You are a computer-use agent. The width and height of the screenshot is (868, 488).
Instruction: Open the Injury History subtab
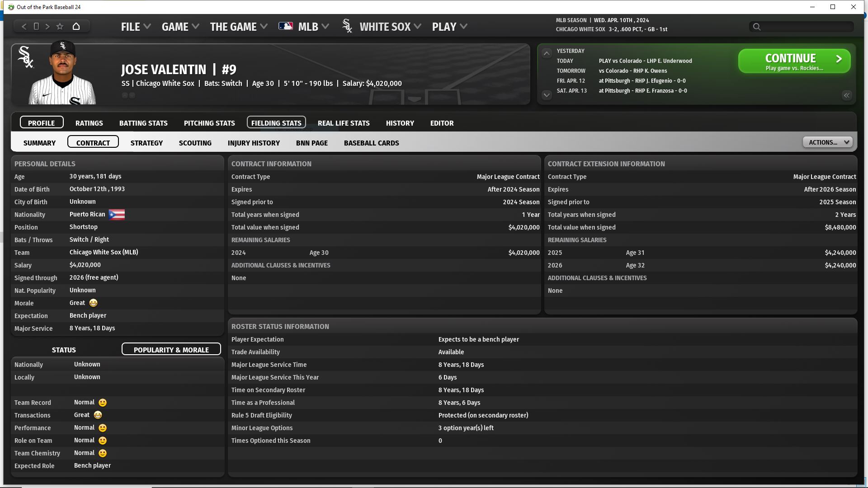(x=254, y=143)
